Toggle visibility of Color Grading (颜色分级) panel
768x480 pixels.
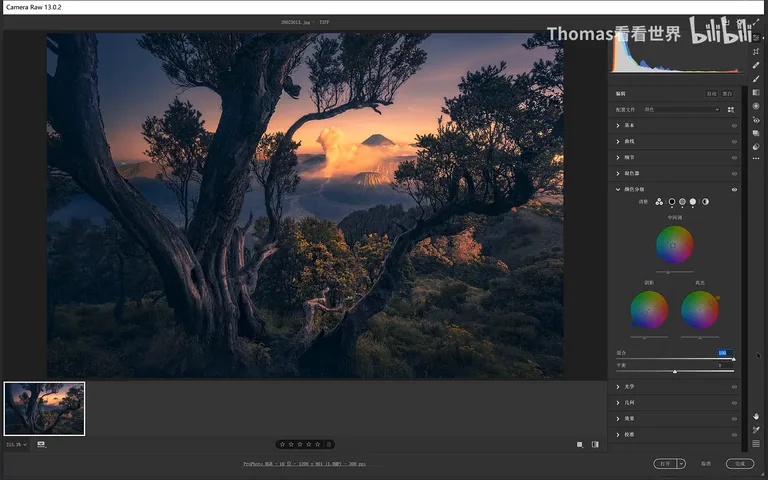734,190
